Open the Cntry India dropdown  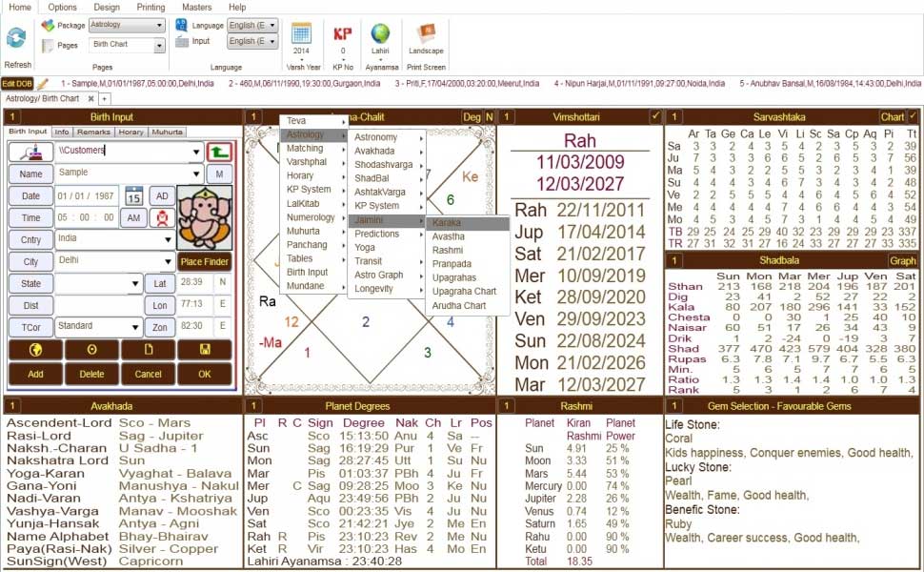pos(168,239)
